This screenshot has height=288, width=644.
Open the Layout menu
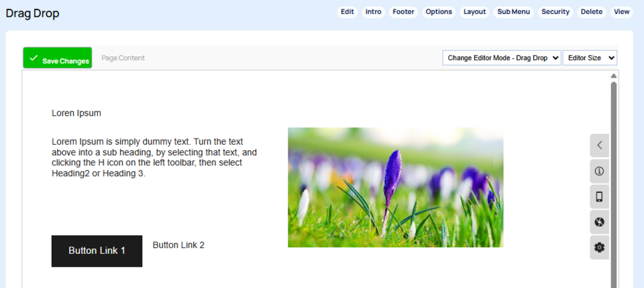474,12
